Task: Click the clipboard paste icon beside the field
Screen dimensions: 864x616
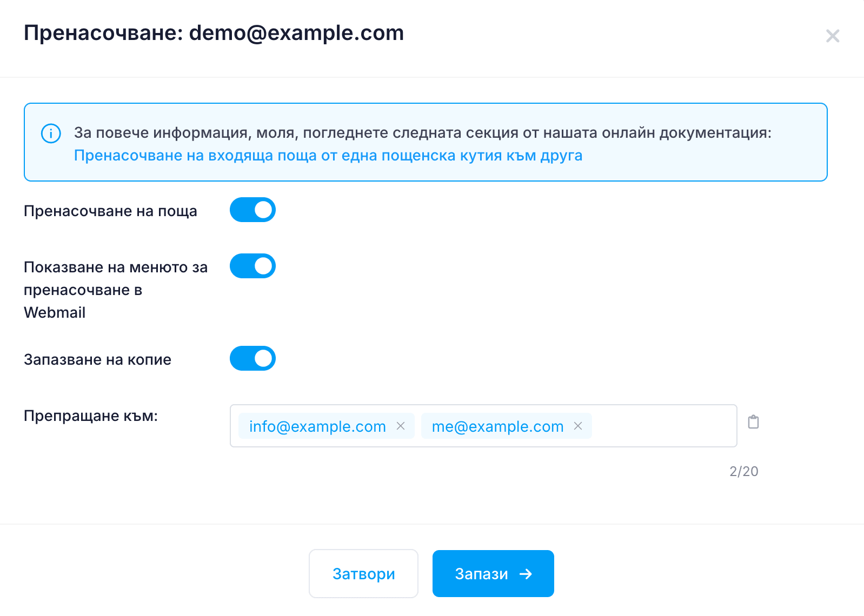Action: point(753,422)
